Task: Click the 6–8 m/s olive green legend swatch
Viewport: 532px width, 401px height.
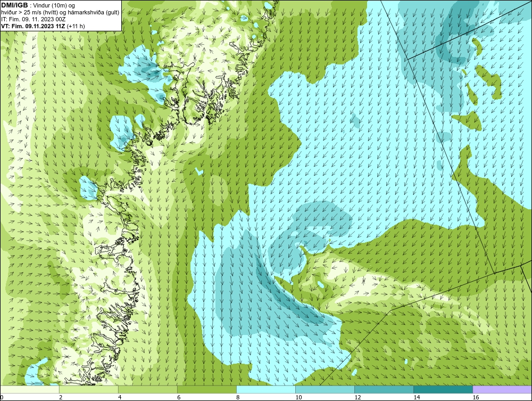Action: pyautogui.click(x=207, y=389)
